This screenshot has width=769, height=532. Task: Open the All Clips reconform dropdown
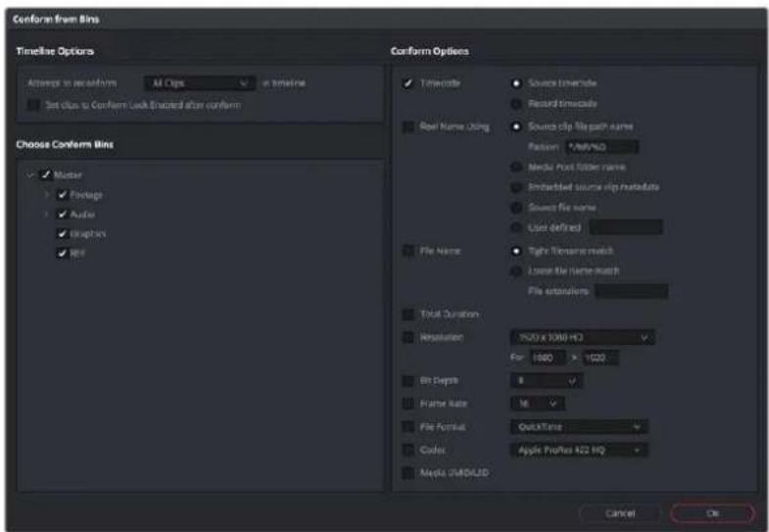[x=199, y=83]
